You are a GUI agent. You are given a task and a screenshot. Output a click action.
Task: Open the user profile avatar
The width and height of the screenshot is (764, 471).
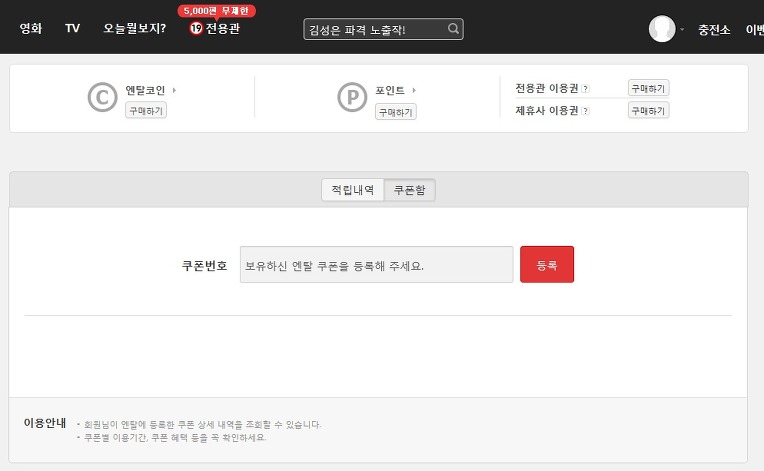click(x=662, y=29)
